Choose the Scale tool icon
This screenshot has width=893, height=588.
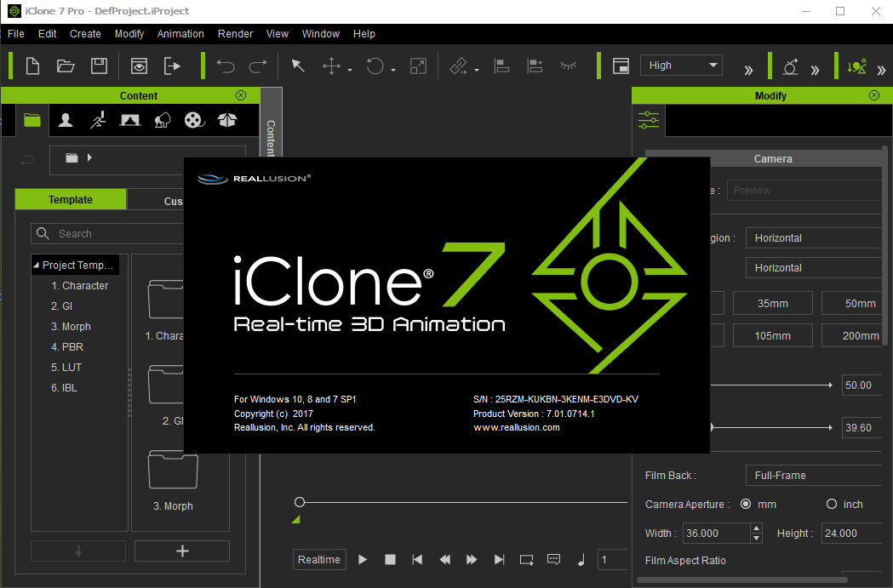click(418, 66)
